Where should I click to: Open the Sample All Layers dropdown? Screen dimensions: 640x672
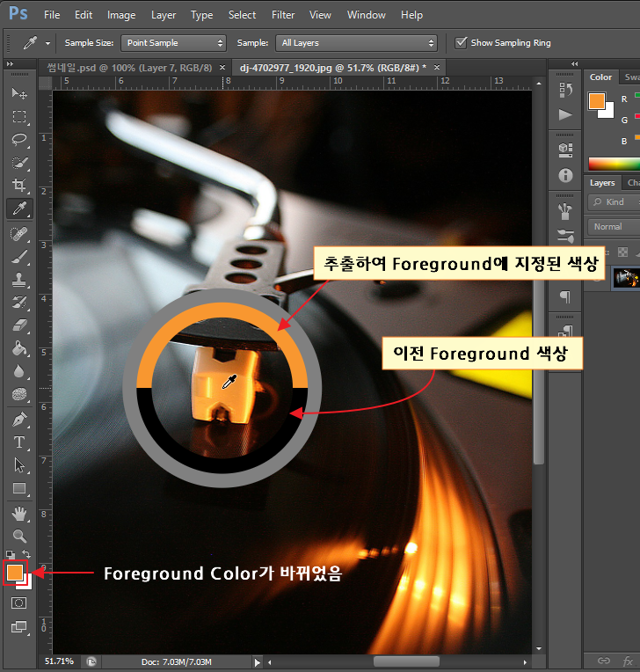(x=356, y=43)
